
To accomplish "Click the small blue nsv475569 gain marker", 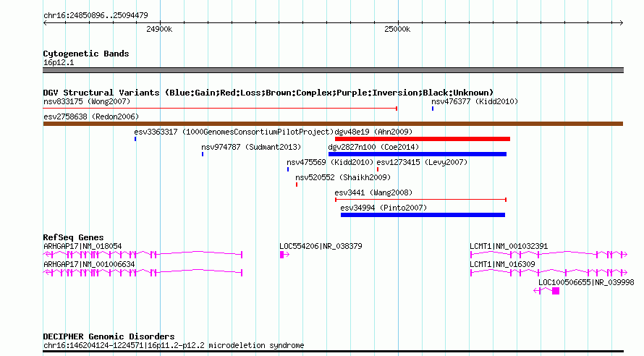I will [x=288, y=169].
